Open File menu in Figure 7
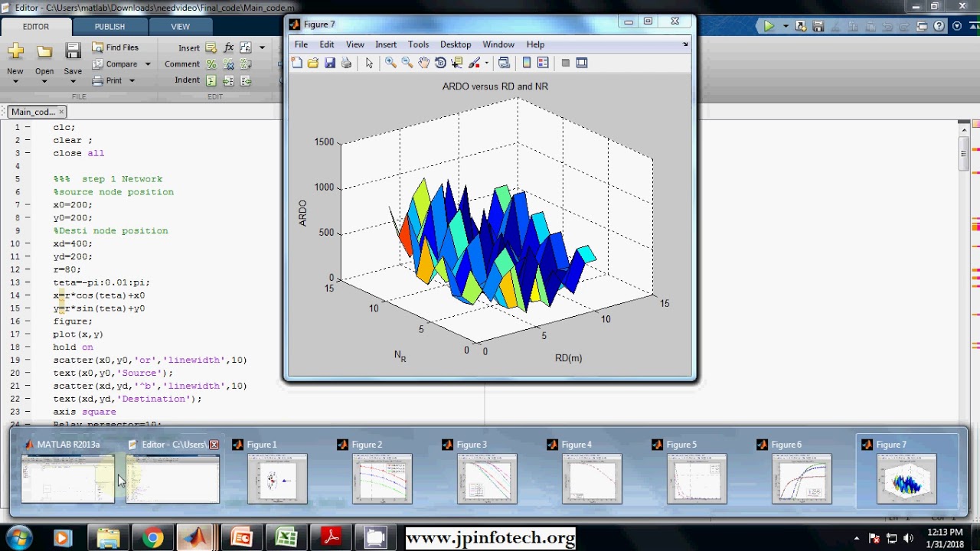 tap(301, 44)
